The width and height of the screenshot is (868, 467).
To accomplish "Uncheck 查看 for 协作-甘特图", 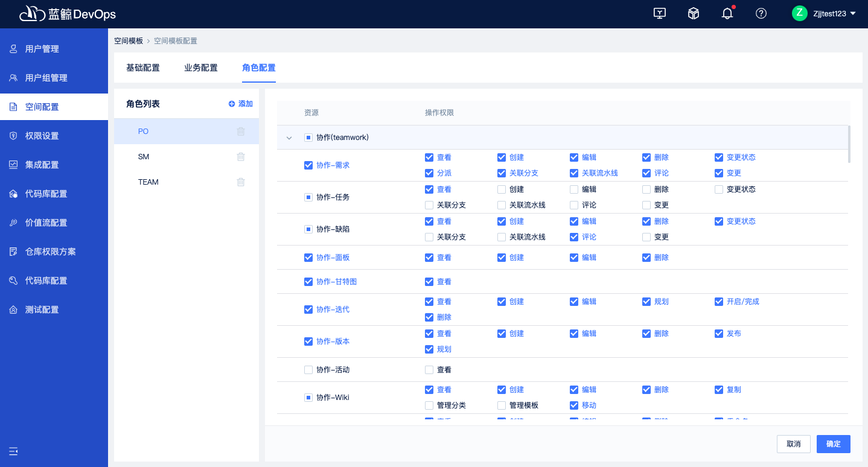I will pyautogui.click(x=429, y=282).
